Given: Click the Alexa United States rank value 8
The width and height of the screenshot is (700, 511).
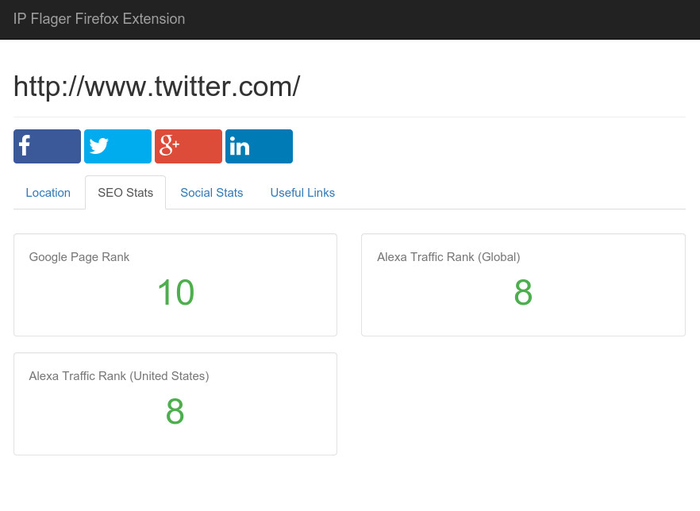Looking at the screenshot, I should click(175, 411).
